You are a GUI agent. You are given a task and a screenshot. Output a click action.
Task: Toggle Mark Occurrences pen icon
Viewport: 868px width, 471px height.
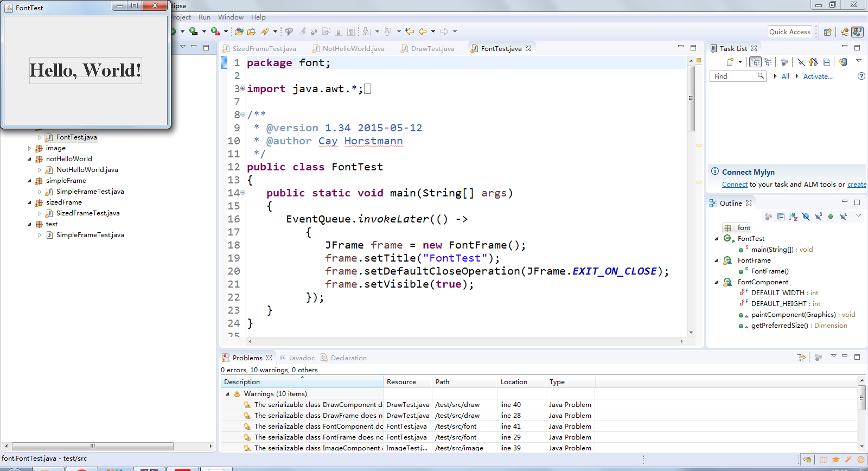302,31
